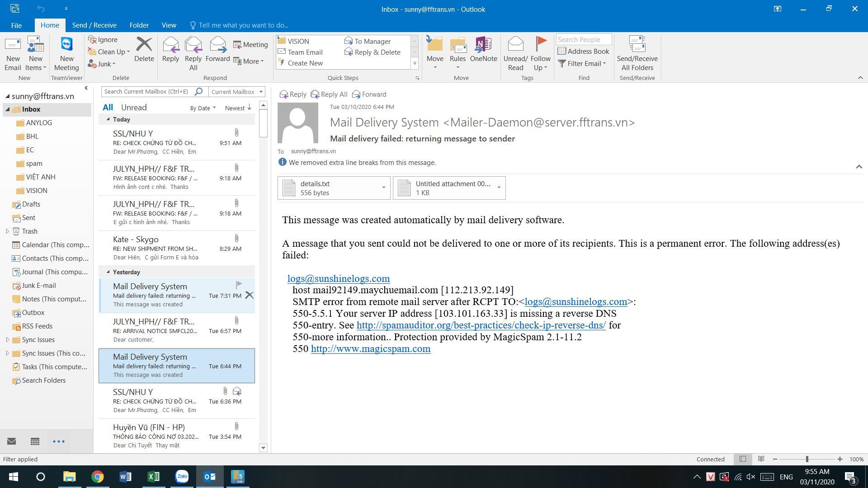Switch to the Send / Receive tab
This screenshot has height=488, width=868.
[94, 25]
